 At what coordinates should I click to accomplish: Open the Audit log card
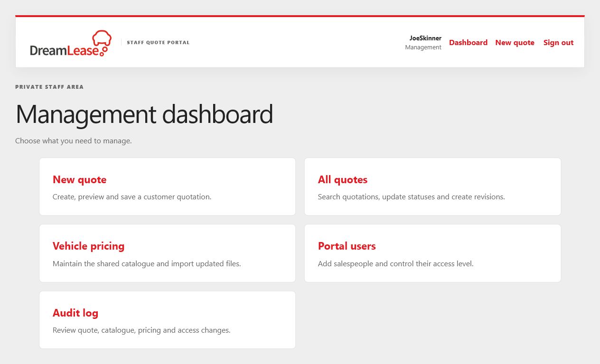click(168, 320)
